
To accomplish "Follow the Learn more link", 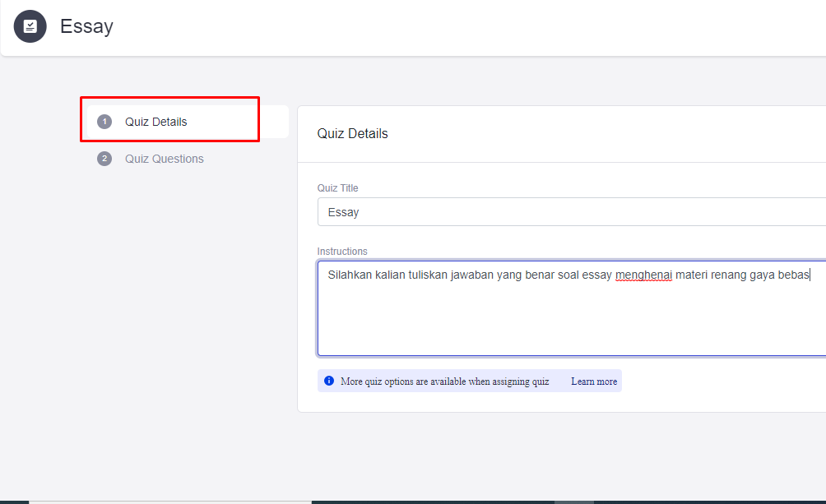I will 594,381.
